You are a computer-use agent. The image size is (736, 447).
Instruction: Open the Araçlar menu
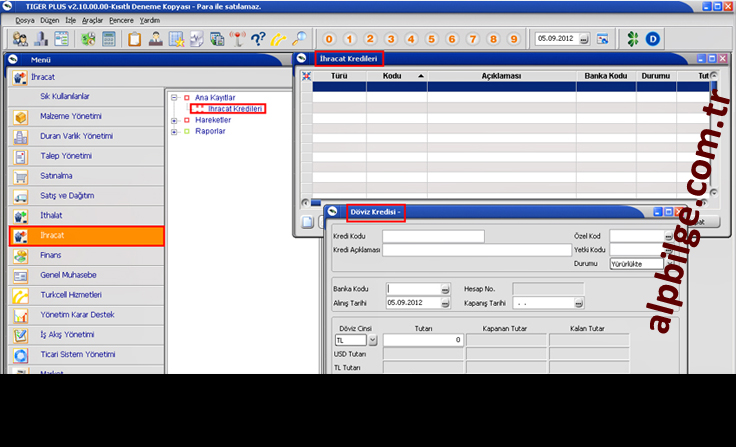[93, 20]
